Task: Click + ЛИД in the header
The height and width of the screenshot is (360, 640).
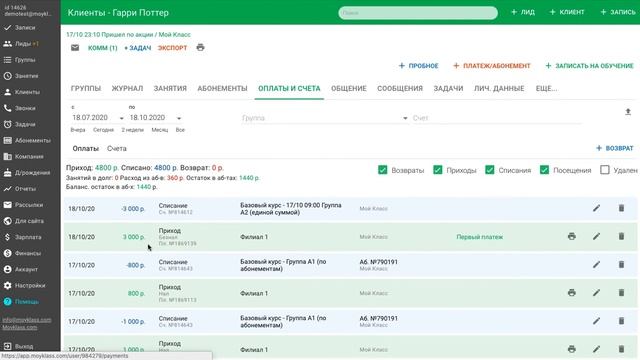Action: coord(523,12)
